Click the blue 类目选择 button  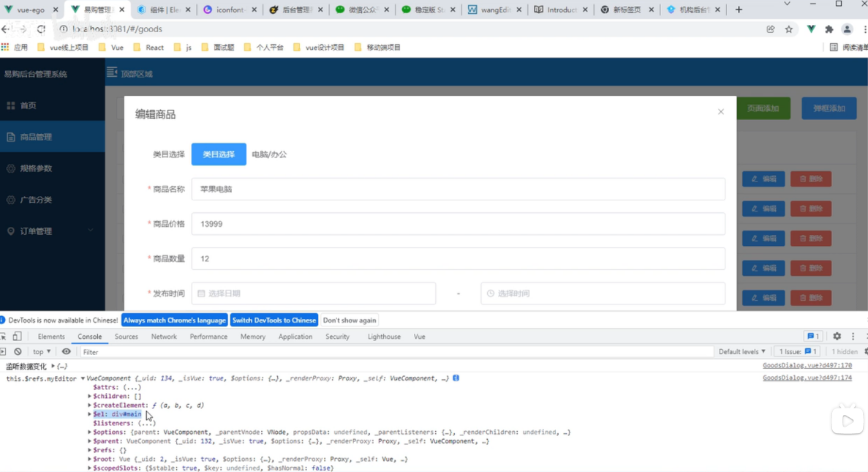point(219,154)
